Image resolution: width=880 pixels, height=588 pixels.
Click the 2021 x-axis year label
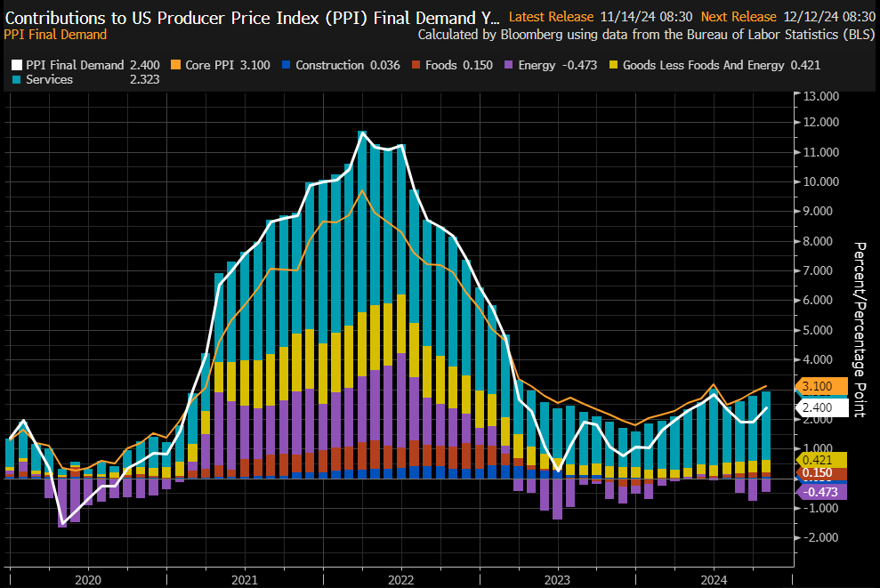[x=245, y=580]
